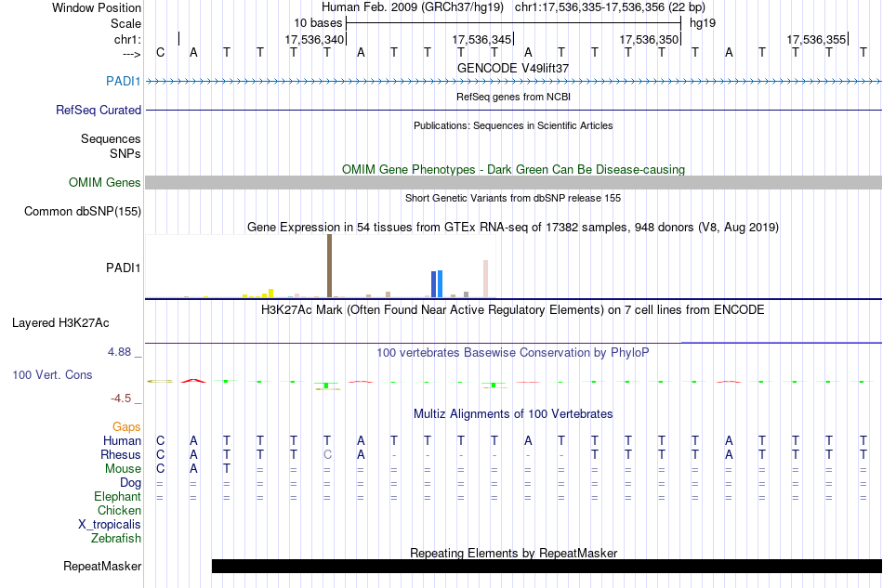This screenshot has width=883, height=588.
Task: Click the Sequences label of Publications track
Action: (x=111, y=138)
